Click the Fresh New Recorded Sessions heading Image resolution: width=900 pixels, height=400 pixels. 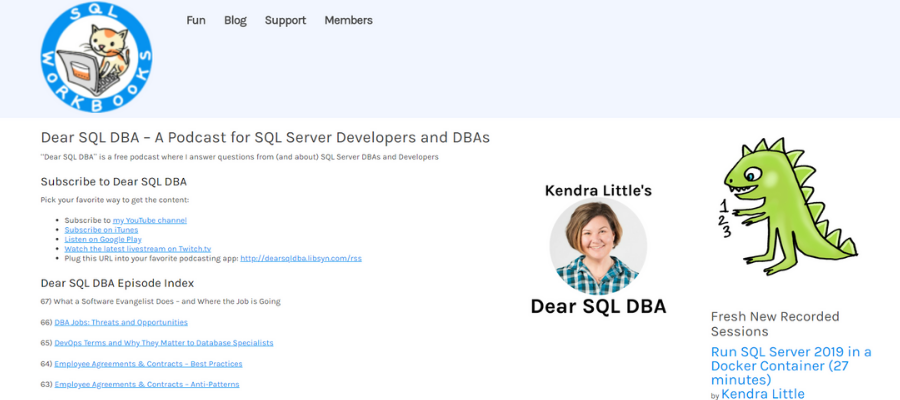point(775,324)
